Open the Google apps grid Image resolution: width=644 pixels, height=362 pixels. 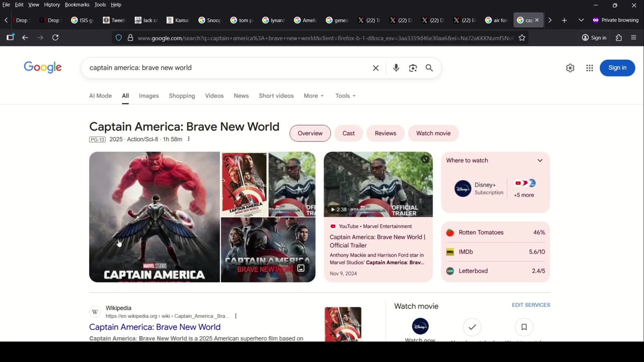590,68
